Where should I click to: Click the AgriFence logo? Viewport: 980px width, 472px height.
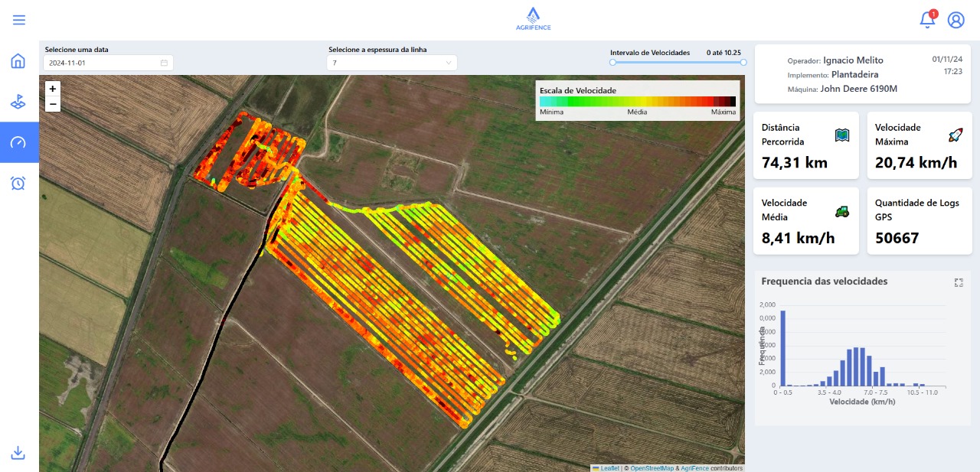click(533, 18)
